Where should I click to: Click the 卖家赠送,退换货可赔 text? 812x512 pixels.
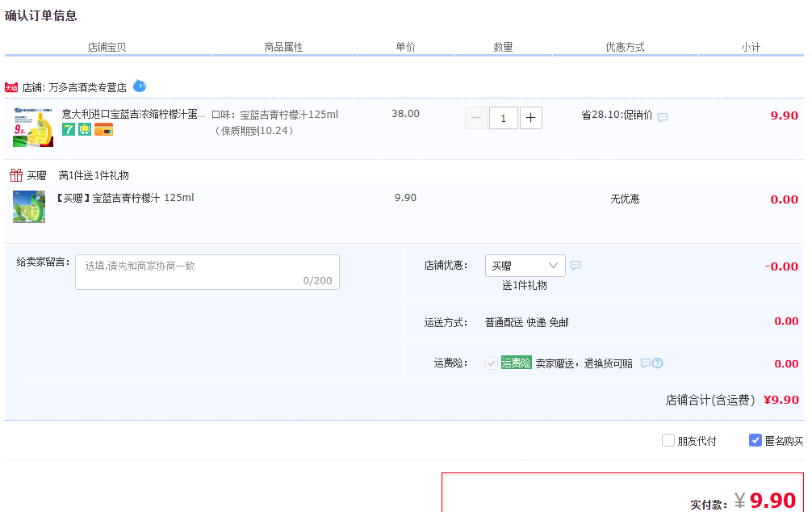(584, 363)
